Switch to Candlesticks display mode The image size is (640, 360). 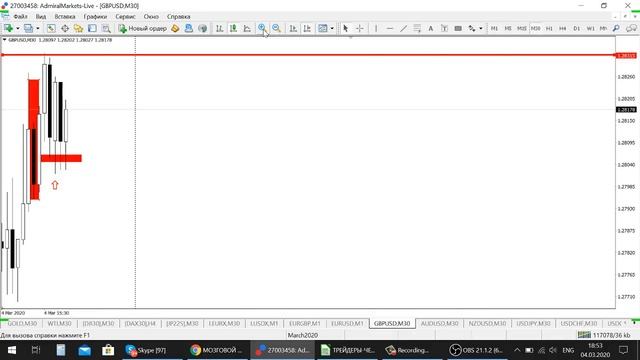233,28
